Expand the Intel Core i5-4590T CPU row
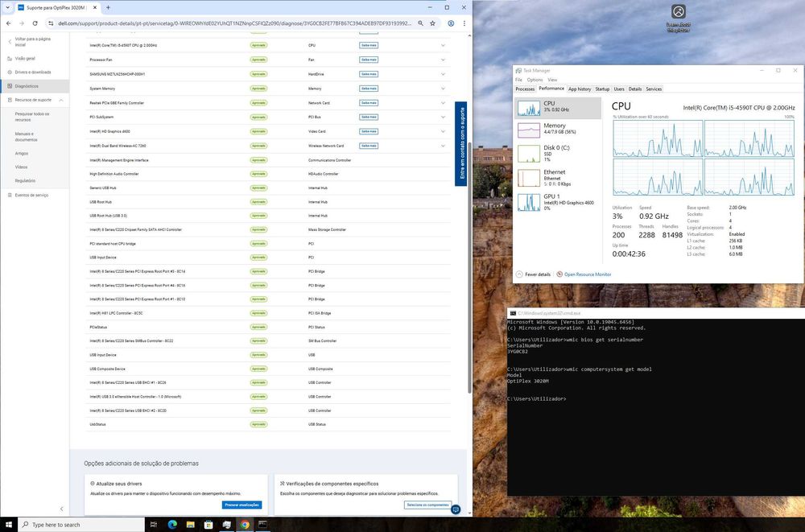 [x=443, y=45]
